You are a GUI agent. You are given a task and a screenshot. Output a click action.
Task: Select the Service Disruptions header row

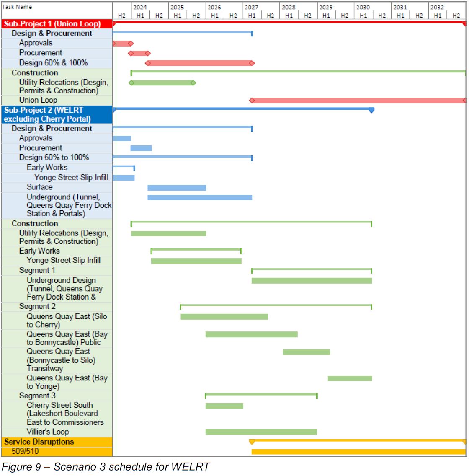39,442
